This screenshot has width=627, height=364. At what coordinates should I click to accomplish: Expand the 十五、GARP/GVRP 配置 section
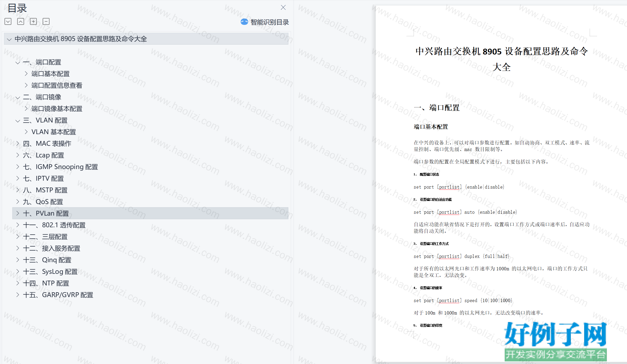click(x=18, y=295)
